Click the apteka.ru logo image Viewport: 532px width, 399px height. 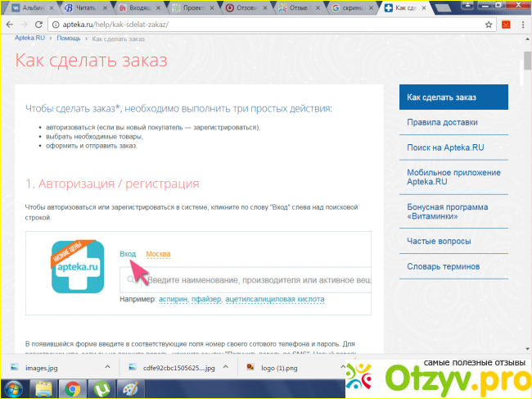[75, 266]
